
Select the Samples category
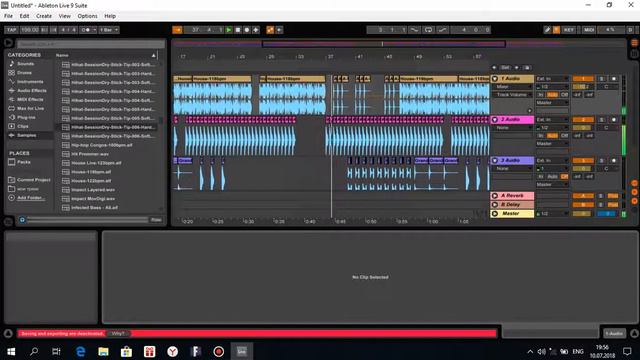coord(27,136)
